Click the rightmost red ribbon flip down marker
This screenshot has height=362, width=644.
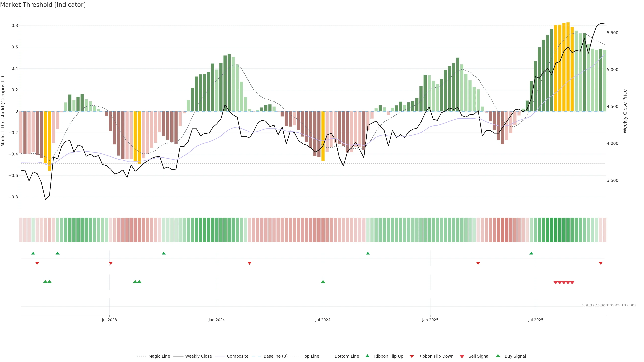click(x=601, y=263)
